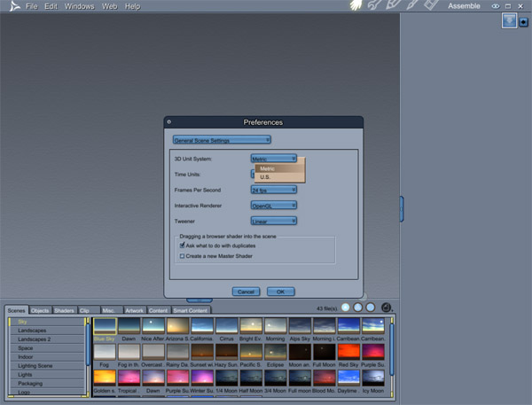Confirm preferences with OK button
Screen dimensions: 532x405
tap(280, 292)
